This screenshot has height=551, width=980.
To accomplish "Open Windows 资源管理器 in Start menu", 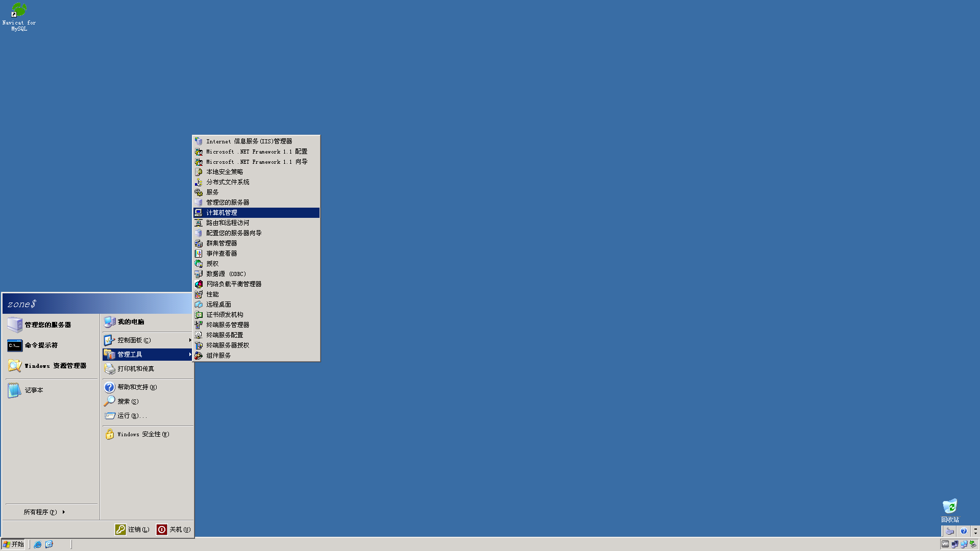I will 55,366.
